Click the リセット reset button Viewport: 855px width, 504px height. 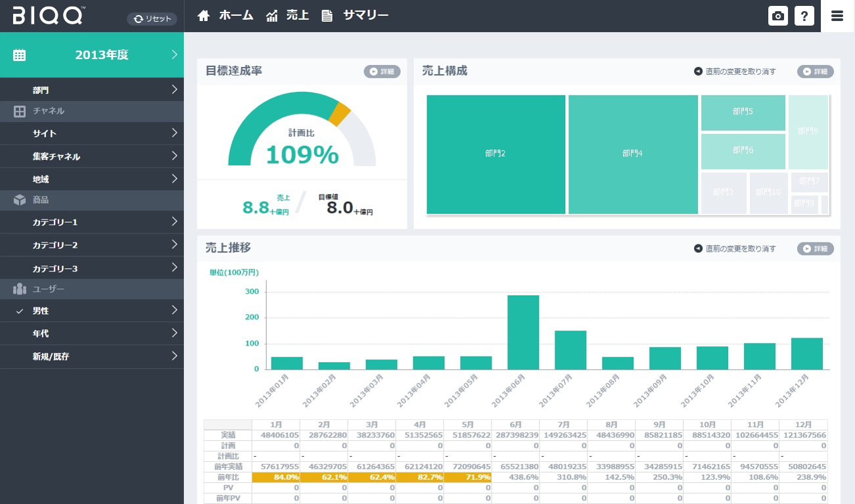click(152, 19)
